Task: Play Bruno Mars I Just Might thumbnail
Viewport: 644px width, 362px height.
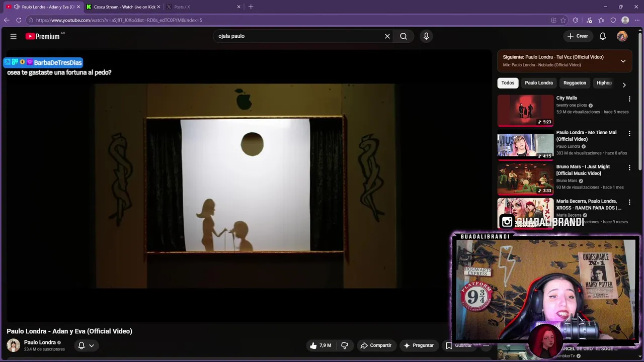Action: (525, 179)
